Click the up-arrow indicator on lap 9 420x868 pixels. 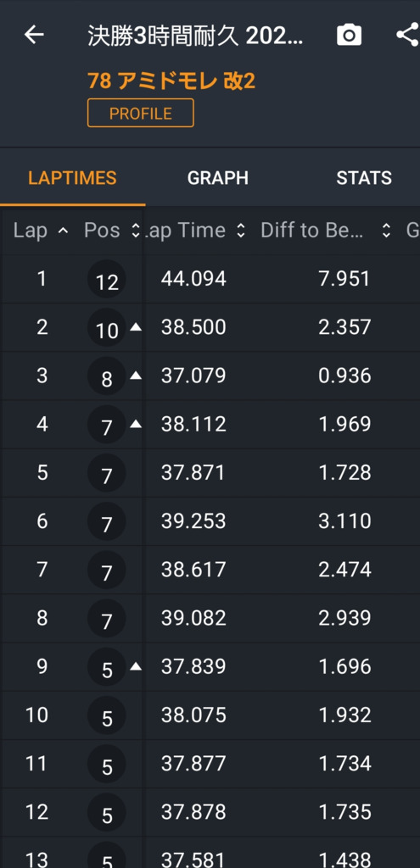(136, 666)
